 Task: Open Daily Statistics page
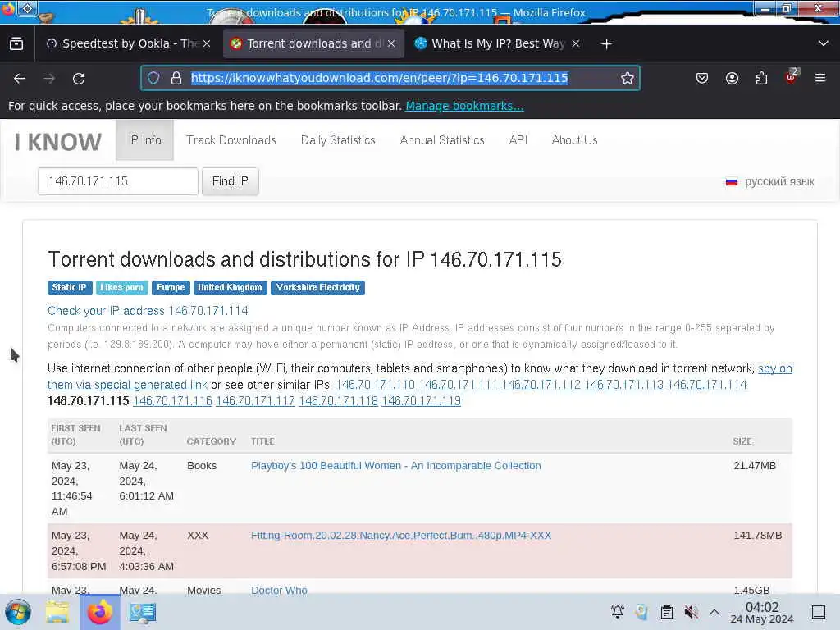pyautogui.click(x=338, y=139)
